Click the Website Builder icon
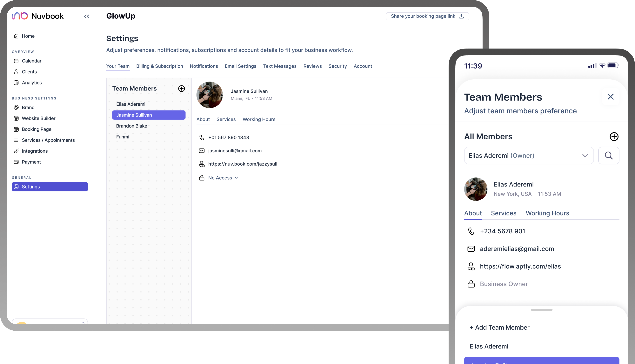 16,118
